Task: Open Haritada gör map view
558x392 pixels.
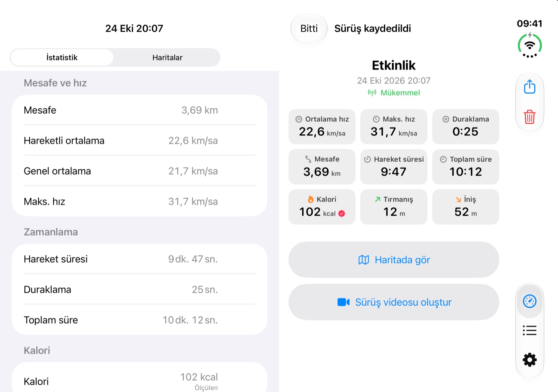Action: click(394, 260)
